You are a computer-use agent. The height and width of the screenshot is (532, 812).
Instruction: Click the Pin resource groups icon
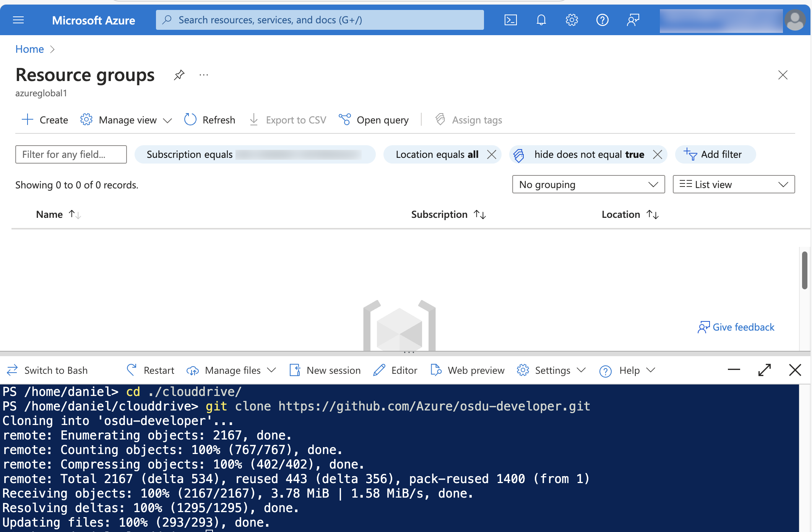(x=178, y=74)
